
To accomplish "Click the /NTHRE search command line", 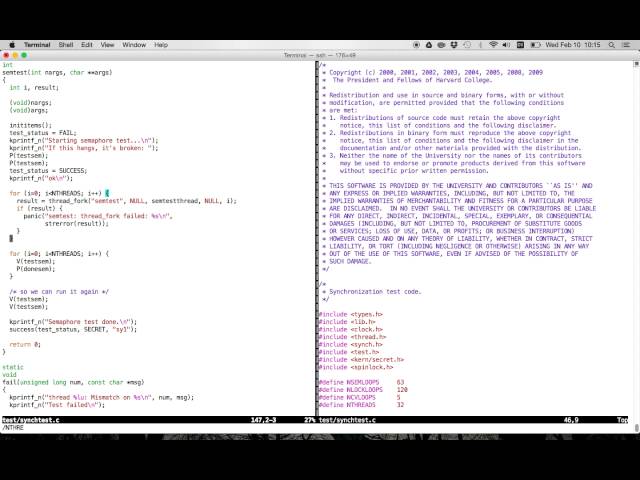I will coord(13,427).
